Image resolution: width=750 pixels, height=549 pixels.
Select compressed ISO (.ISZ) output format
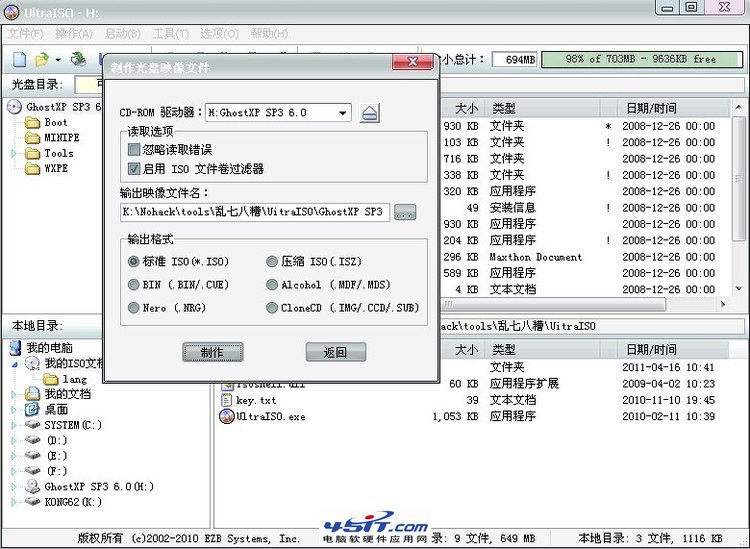coord(272,262)
